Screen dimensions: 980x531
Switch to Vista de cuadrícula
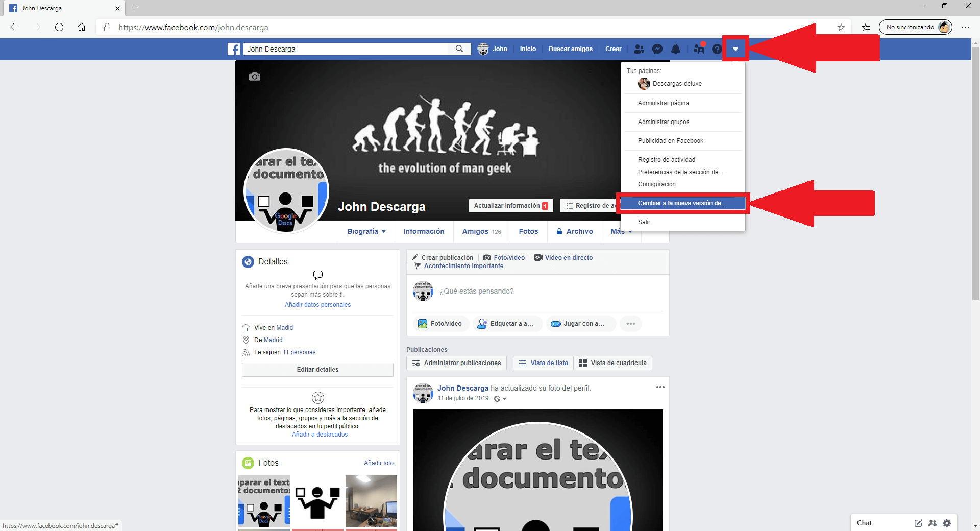(612, 363)
